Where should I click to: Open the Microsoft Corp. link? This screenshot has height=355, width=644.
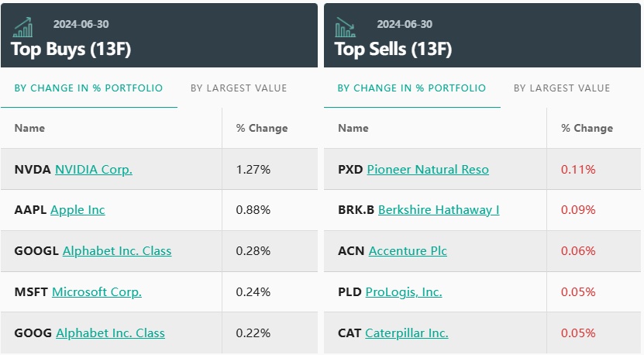[97, 292]
